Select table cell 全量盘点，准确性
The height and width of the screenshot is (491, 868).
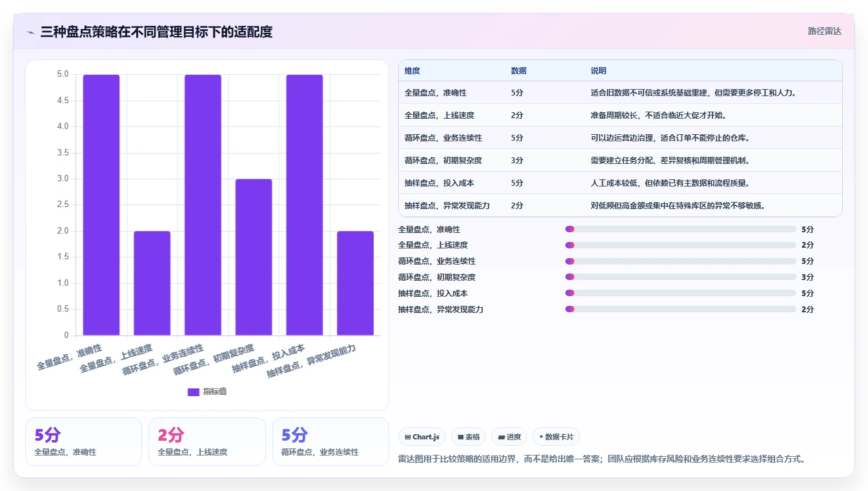pyautogui.click(x=436, y=93)
